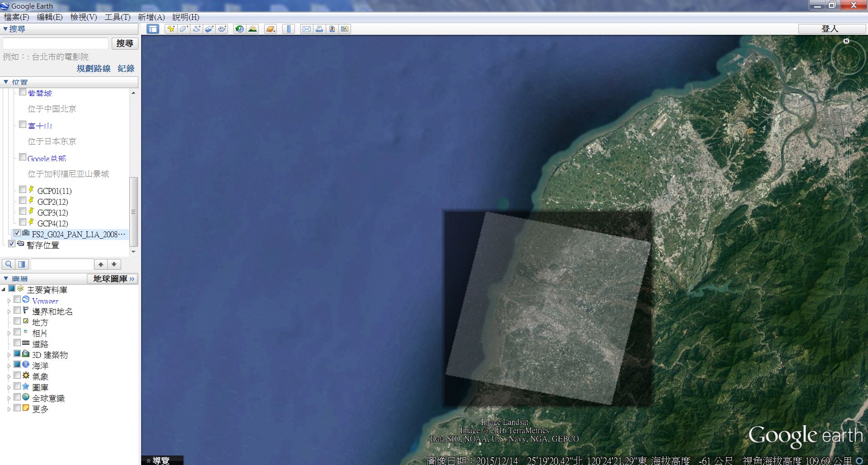The height and width of the screenshot is (465, 868).
Task: Add a new path
Action: (x=196, y=29)
